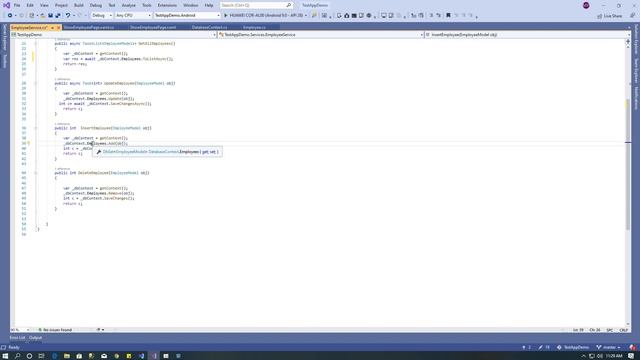Image resolution: width=640 pixels, height=360 pixels.
Task: Open the Solution Explorer side tab
Action: [636, 39]
